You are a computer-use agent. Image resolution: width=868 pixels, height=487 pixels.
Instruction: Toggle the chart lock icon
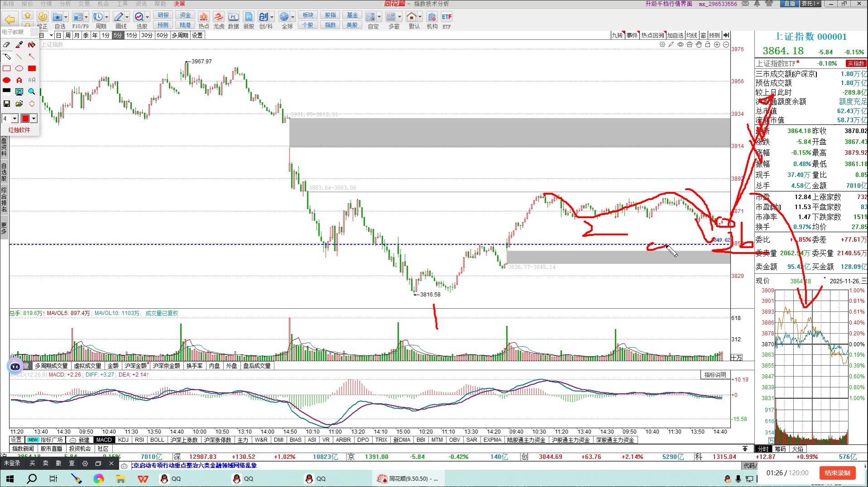[x=708, y=44]
